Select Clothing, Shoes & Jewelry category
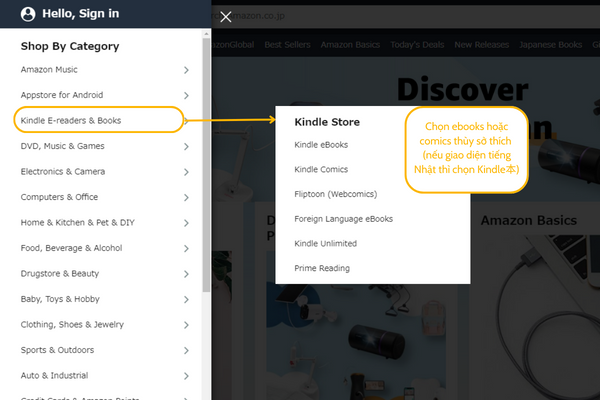 coord(72,325)
